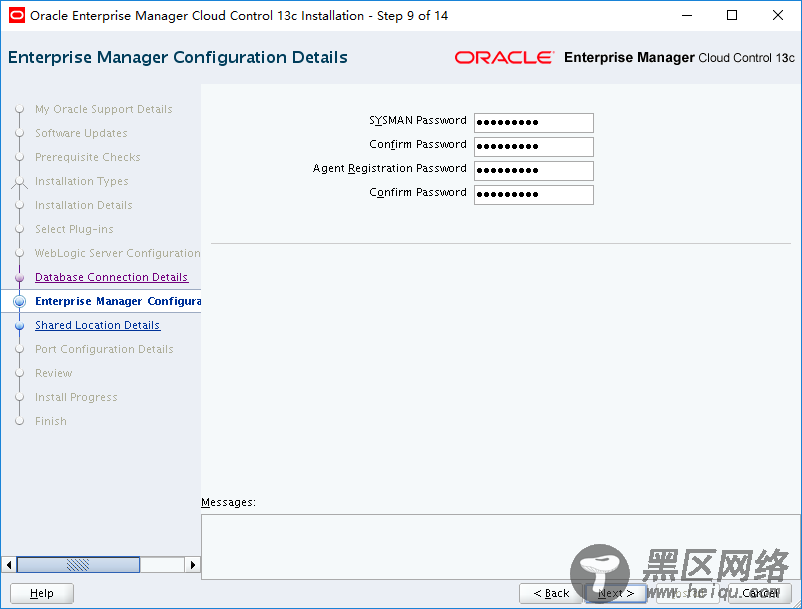Click the Prerequisite Checks step
The height and width of the screenshot is (609, 802).
(87, 157)
